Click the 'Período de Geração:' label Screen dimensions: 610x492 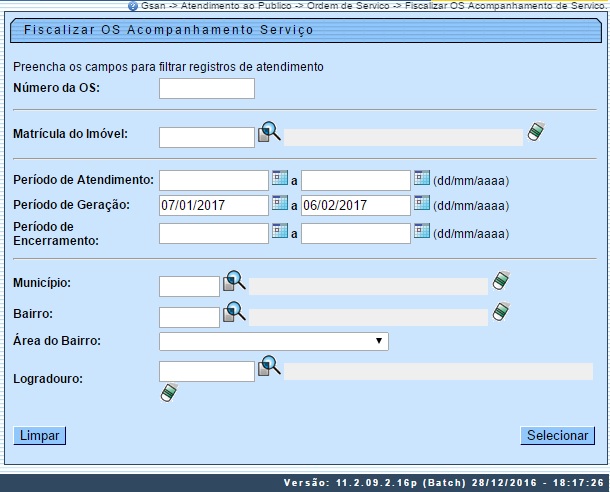pos(72,205)
